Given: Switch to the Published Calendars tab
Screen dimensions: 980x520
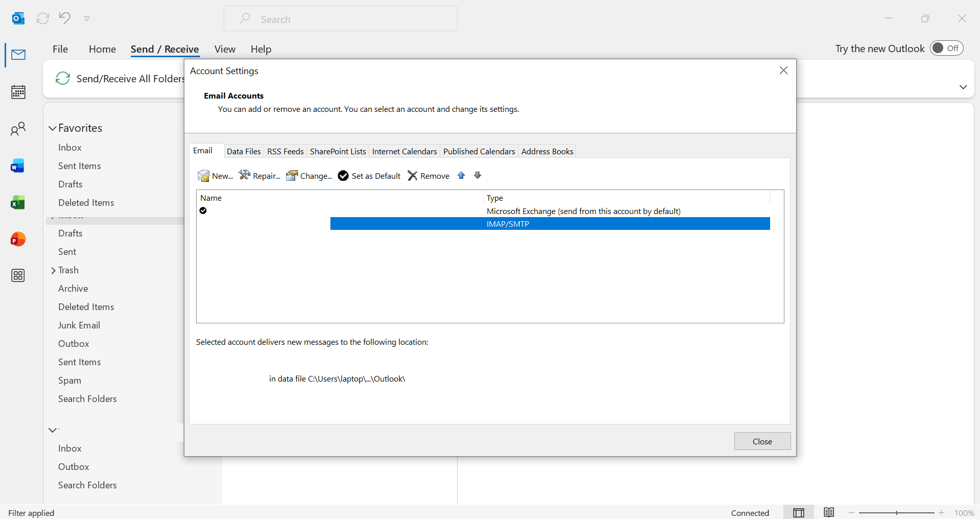Looking at the screenshot, I should point(479,152).
